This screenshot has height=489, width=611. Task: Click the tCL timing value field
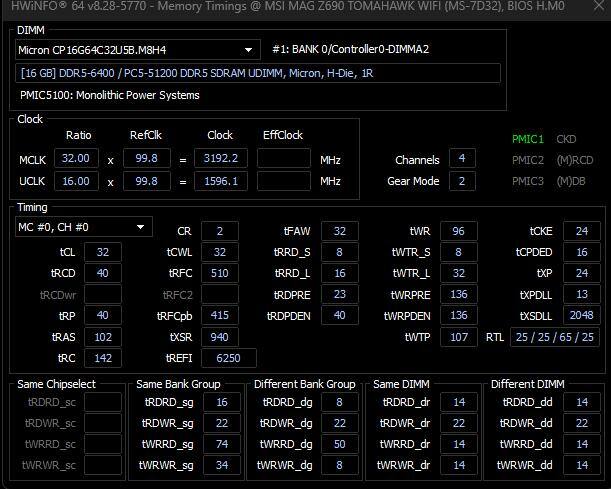pos(103,252)
